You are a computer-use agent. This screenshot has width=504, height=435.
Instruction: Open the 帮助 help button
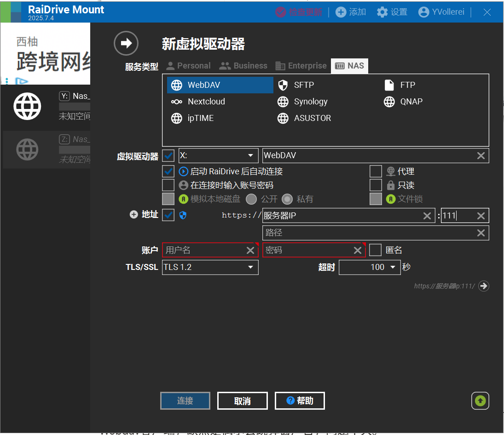click(300, 401)
